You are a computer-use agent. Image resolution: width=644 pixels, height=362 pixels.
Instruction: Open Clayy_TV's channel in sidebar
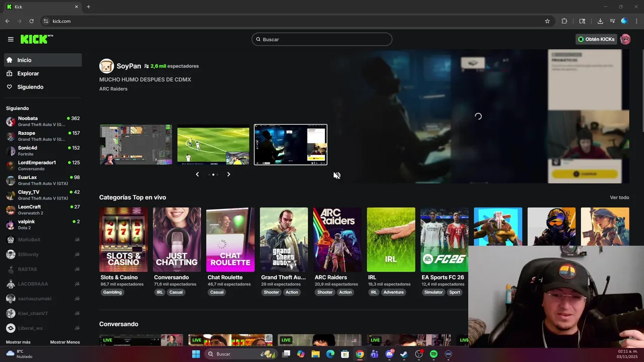tap(43, 195)
